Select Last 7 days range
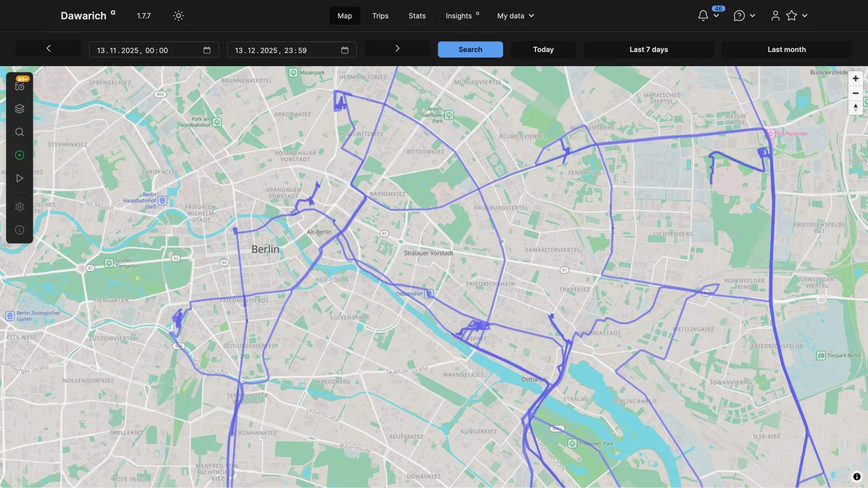The width and height of the screenshot is (868, 488). (x=648, y=49)
